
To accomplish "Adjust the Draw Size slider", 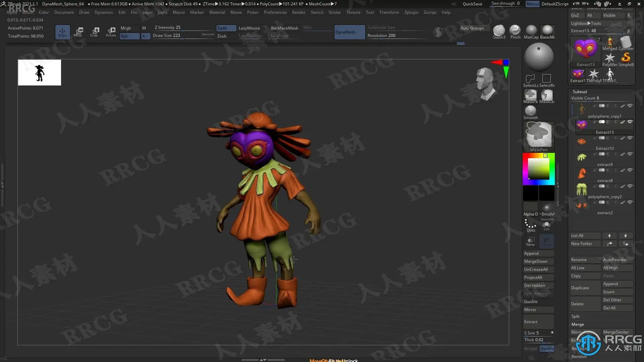I will pos(184,36).
